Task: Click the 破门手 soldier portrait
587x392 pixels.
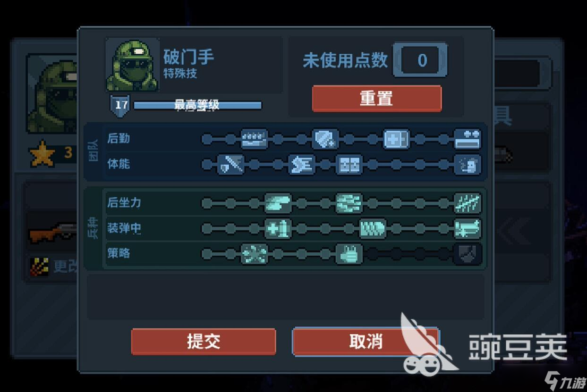Action: (132, 65)
